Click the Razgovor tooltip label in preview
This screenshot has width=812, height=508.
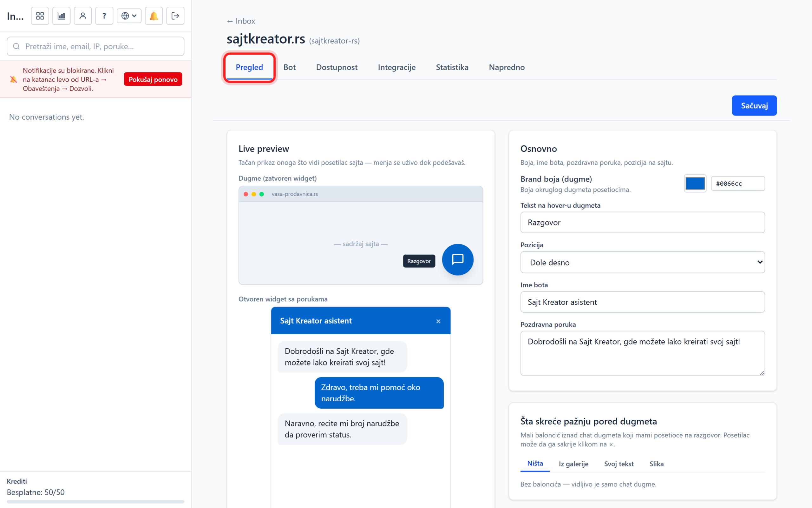click(x=419, y=261)
